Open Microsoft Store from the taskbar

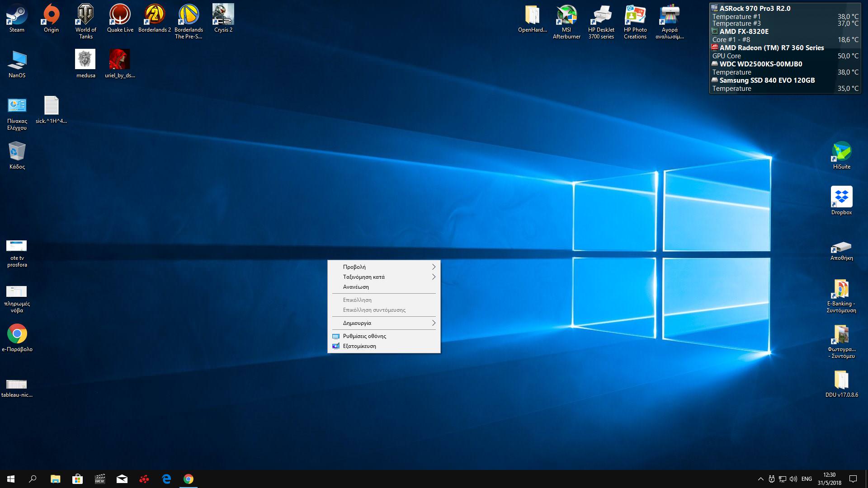click(x=77, y=479)
